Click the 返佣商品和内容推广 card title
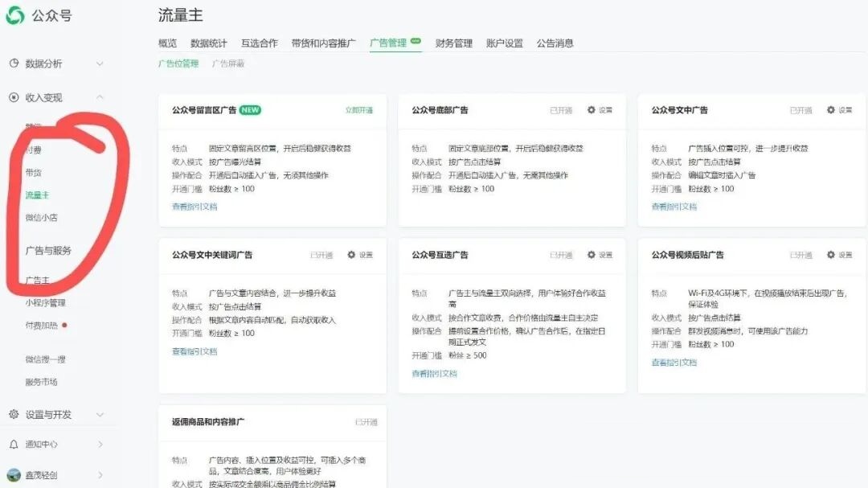Screen dimensions: 868x488 [207, 422]
